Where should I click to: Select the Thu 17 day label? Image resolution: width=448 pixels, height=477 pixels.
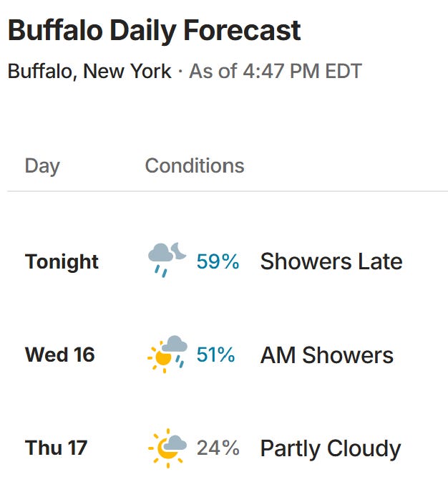click(x=57, y=448)
